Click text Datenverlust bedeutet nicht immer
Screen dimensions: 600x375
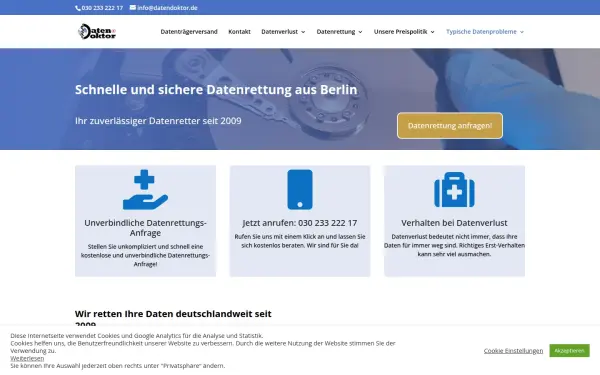coord(454,245)
